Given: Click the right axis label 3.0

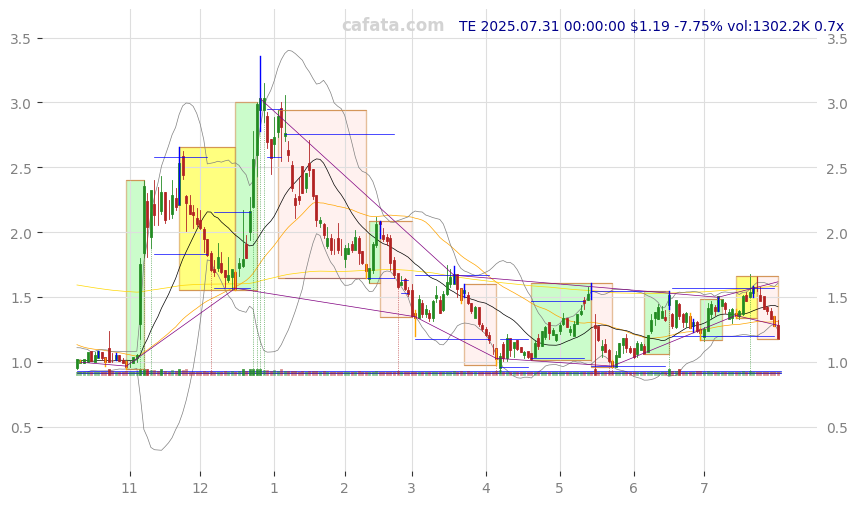Looking at the screenshot, I should tap(837, 103).
